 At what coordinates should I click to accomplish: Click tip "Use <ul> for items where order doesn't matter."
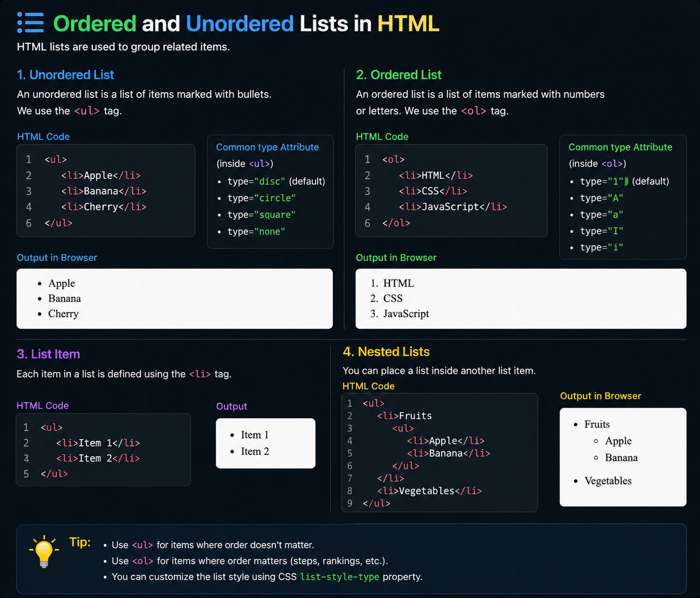(x=213, y=545)
